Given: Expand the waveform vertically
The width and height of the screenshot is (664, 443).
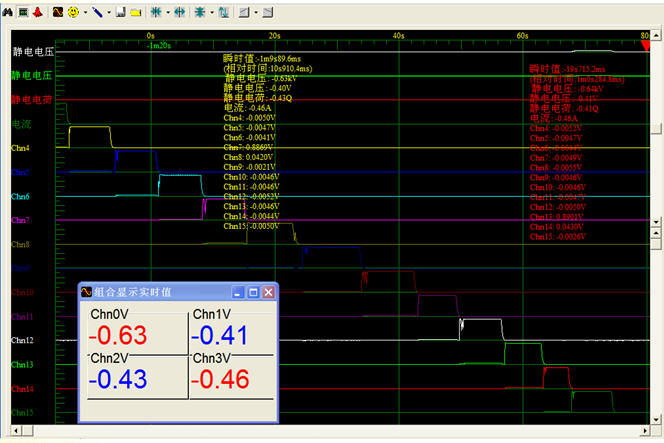Looking at the screenshot, I should (x=224, y=12).
